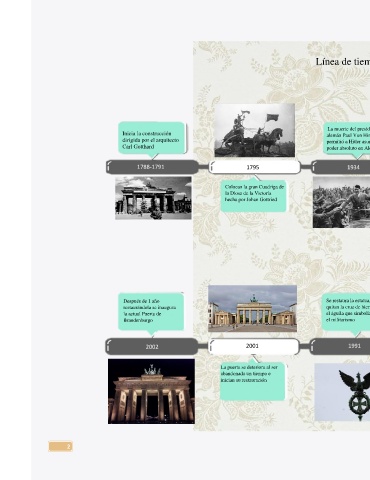
Task: Click the 2001 timeline marker
Action: click(x=254, y=346)
